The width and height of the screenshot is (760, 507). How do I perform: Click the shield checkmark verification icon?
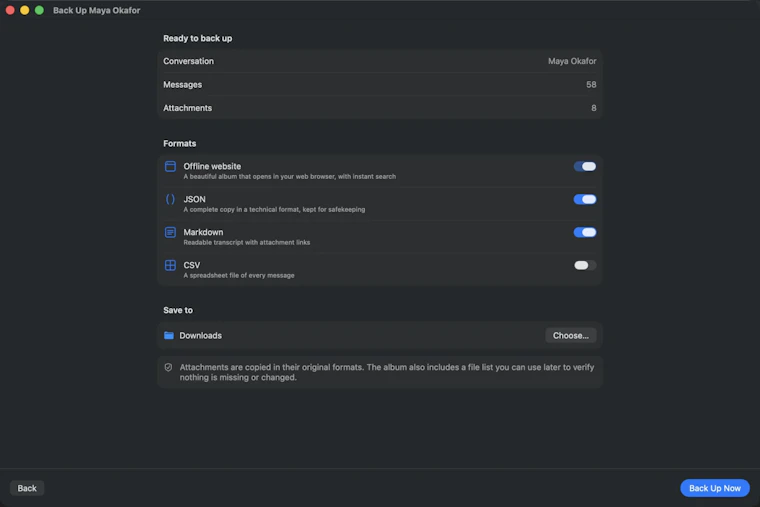point(168,367)
